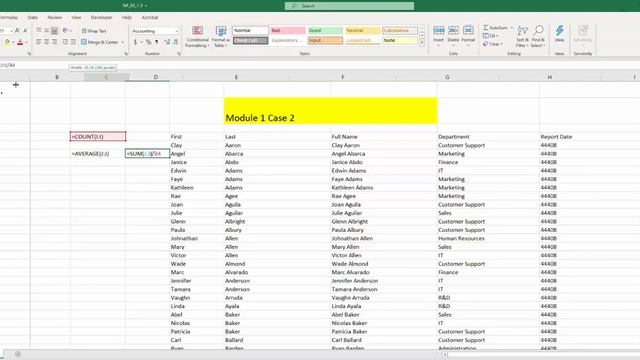Select the =COUNT cell

pos(98,137)
